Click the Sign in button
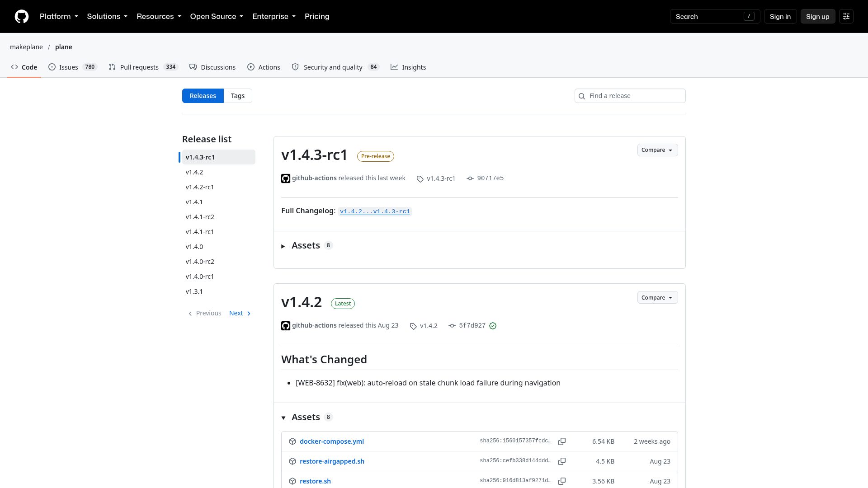The image size is (868, 488). [x=780, y=17]
